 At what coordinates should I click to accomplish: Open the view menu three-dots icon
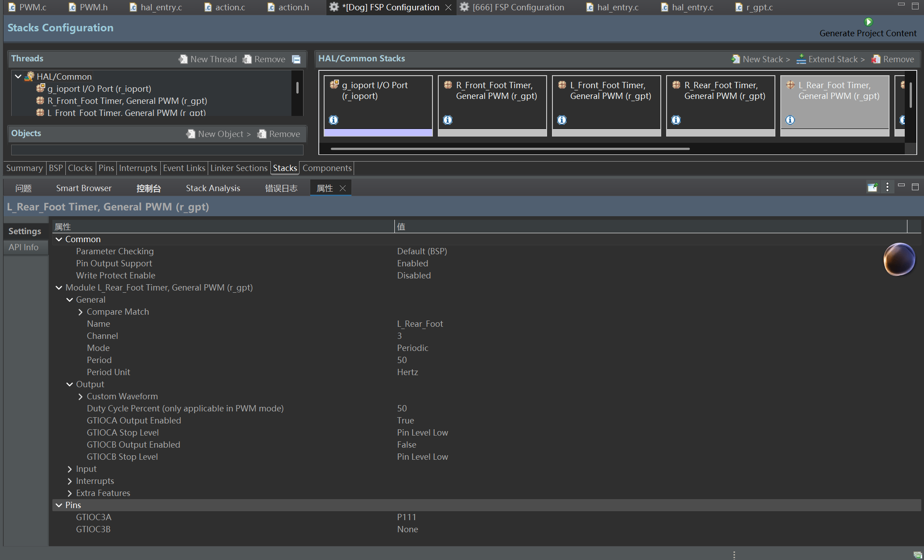pyautogui.click(x=887, y=188)
